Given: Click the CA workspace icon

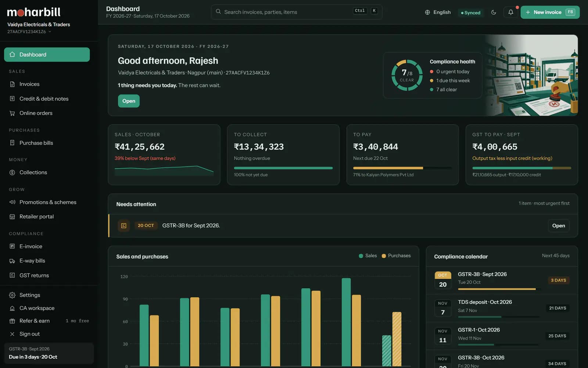Looking at the screenshot, I should (12, 308).
